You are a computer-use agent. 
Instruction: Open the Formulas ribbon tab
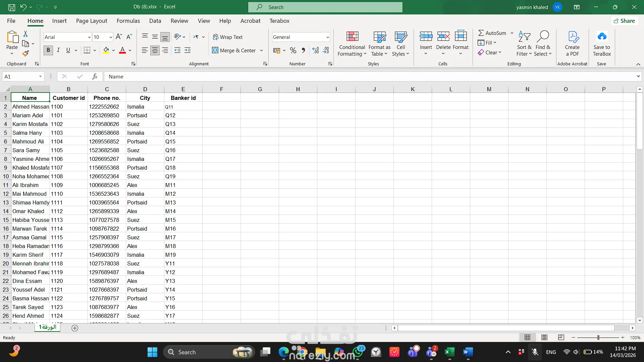point(128,21)
